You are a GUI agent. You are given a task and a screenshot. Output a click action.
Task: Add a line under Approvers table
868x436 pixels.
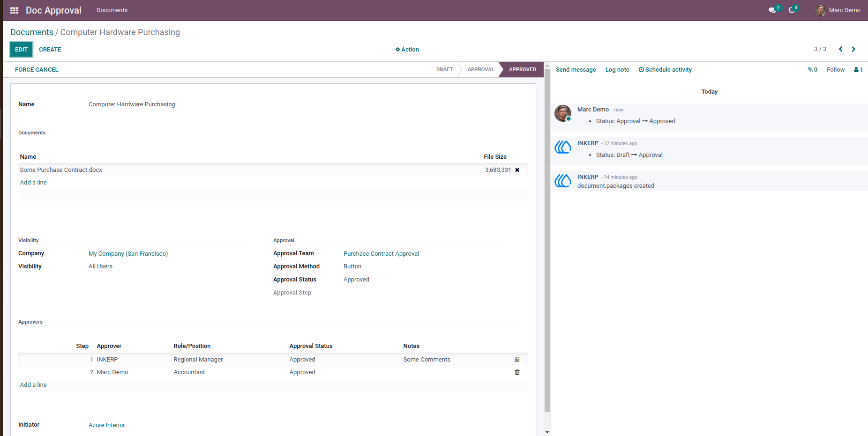(x=33, y=385)
